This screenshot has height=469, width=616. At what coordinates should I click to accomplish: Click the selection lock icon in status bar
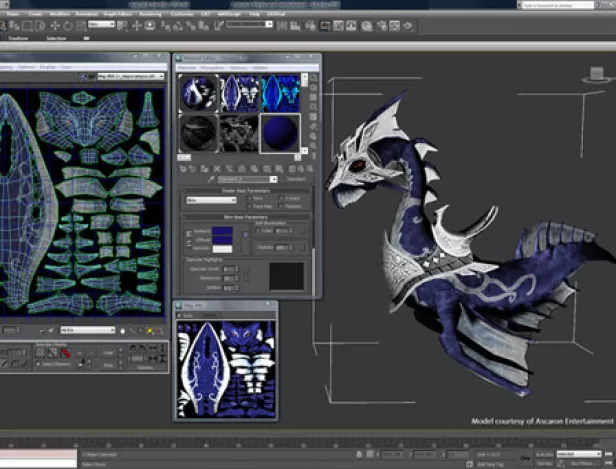click(359, 454)
